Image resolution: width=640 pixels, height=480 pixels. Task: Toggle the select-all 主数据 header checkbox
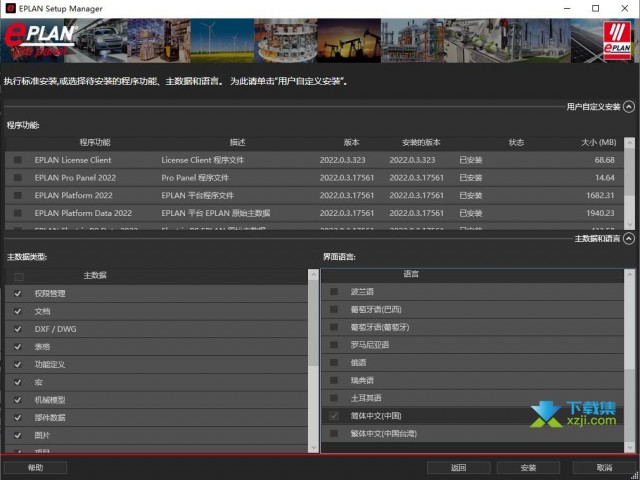pyautogui.click(x=18, y=277)
